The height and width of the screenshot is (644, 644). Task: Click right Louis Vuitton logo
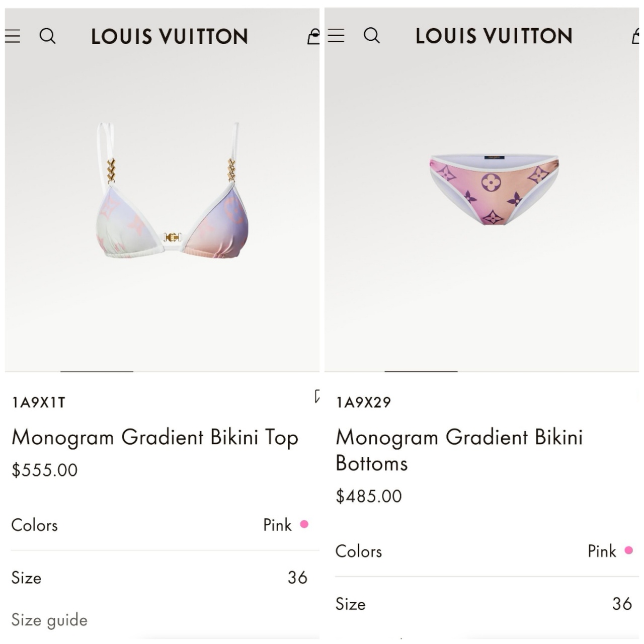pyautogui.click(x=494, y=36)
